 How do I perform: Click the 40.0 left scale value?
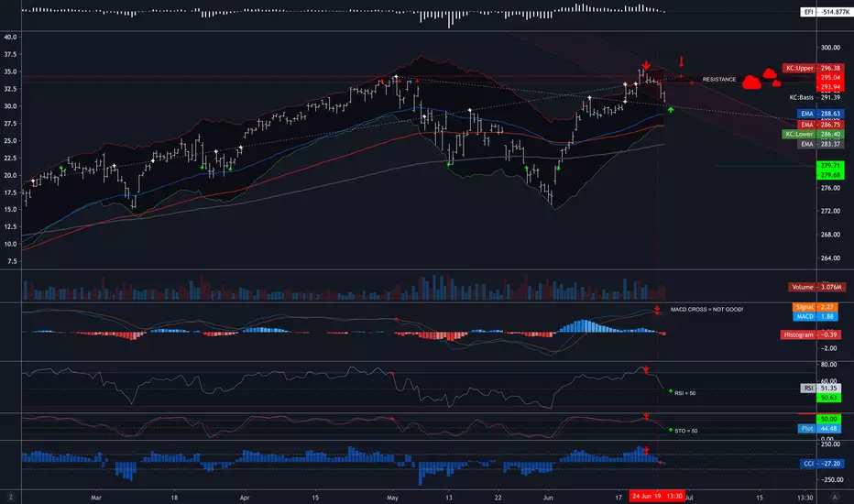[x=10, y=37]
